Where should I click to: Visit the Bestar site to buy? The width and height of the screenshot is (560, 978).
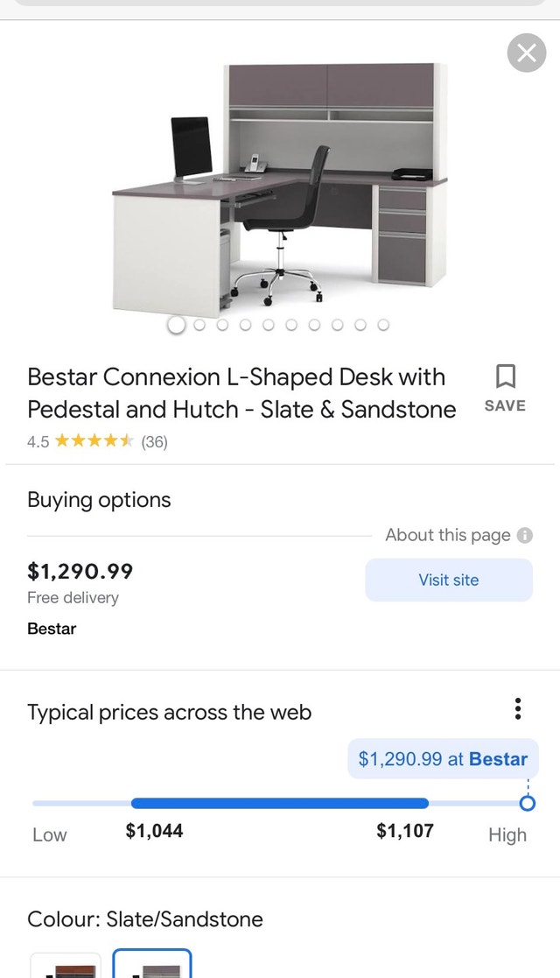click(448, 580)
